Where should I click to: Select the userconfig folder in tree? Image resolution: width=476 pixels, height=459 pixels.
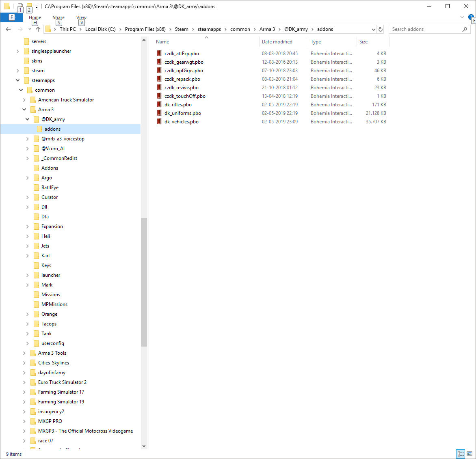[52, 343]
